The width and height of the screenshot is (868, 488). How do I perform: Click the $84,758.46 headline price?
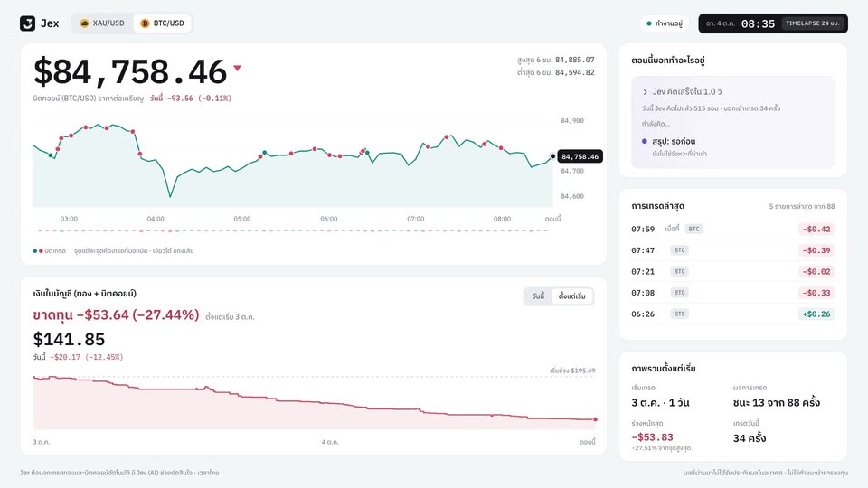pyautogui.click(x=130, y=72)
